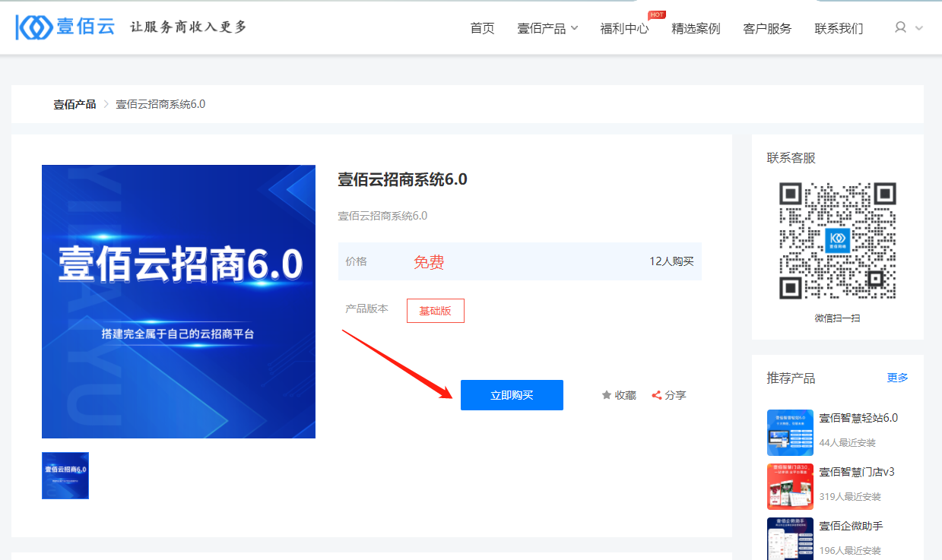The image size is (942, 560).
Task: Expand the user account dropdown arrow
Action: point(918,28)
